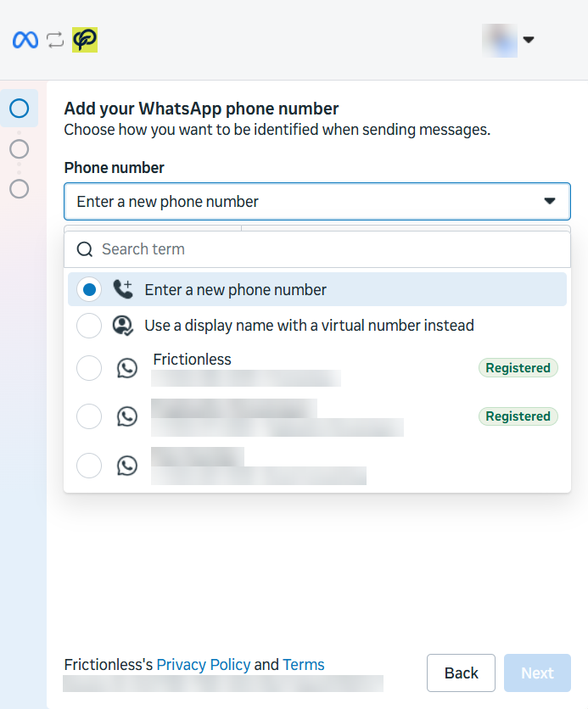The width and height of the screenshot is (588, 709).
Task: Click the Frictionless account name
Action: click(193, 360)
